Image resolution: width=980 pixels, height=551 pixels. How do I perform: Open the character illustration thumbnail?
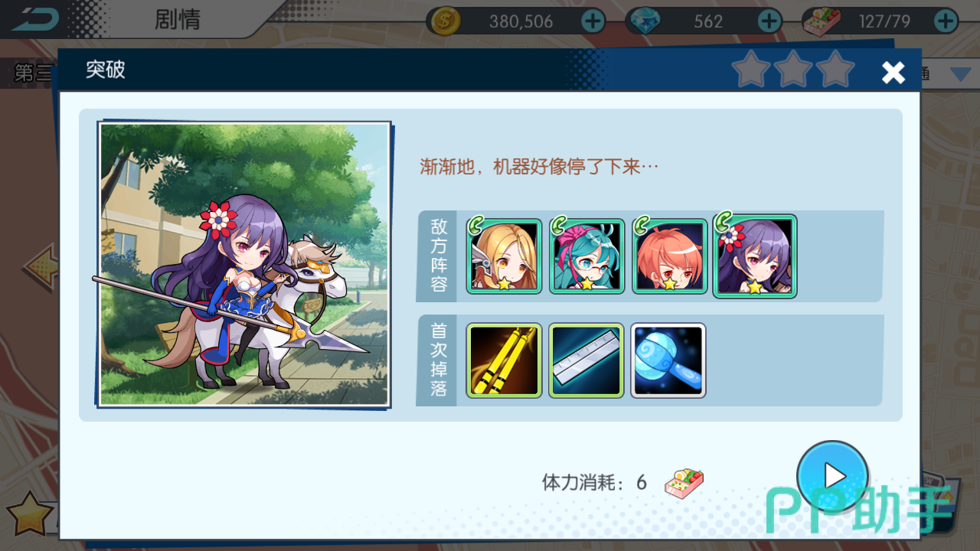point(244,264)
